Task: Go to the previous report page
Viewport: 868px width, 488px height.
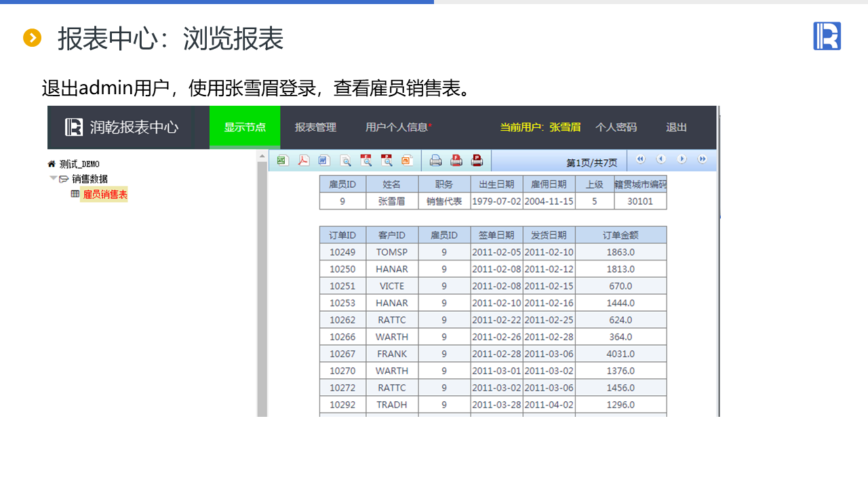Action: [660, 159]
